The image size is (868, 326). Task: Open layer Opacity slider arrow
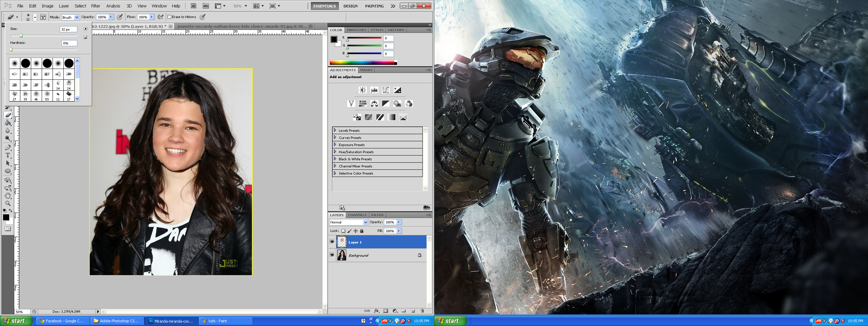click(x=399, y=222)
